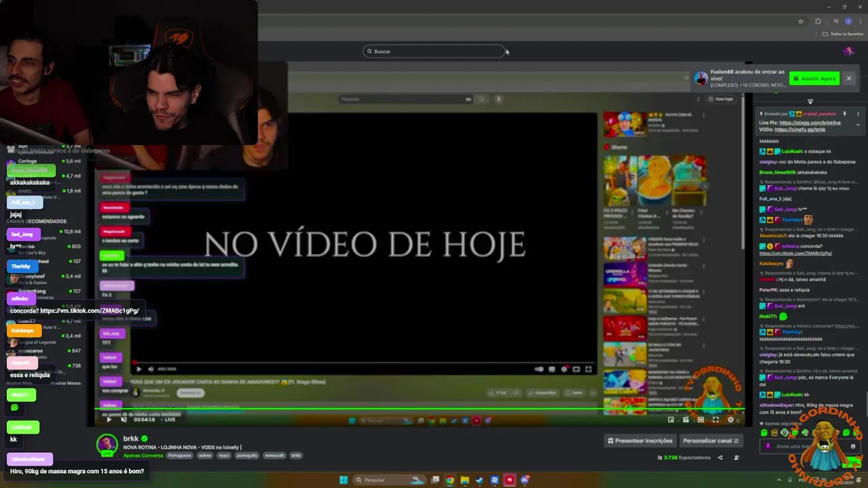Click Windows Start button in taskbar
Screen dimensions: 868x488
coord(344,480)
